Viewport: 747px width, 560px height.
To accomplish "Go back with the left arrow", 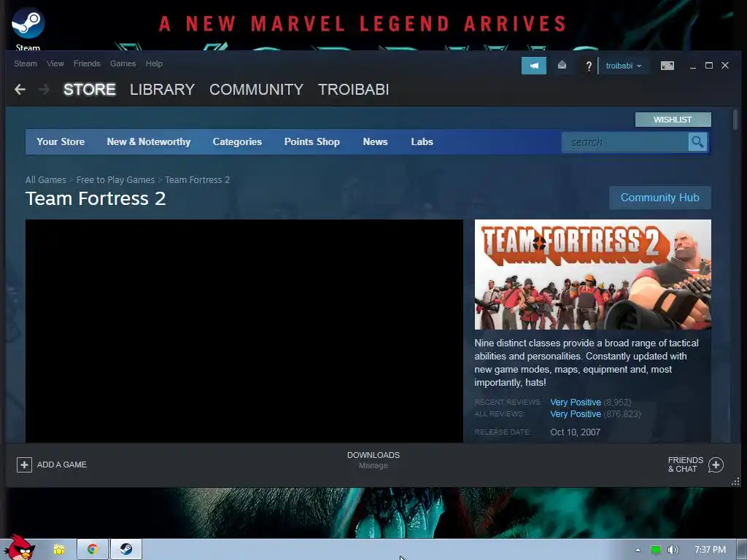I will click(20, 89).
